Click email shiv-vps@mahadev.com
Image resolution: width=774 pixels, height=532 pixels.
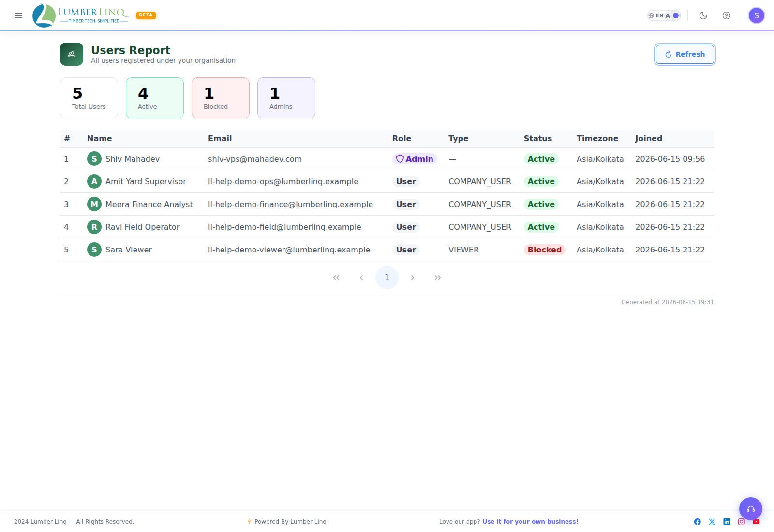[255, 159]
